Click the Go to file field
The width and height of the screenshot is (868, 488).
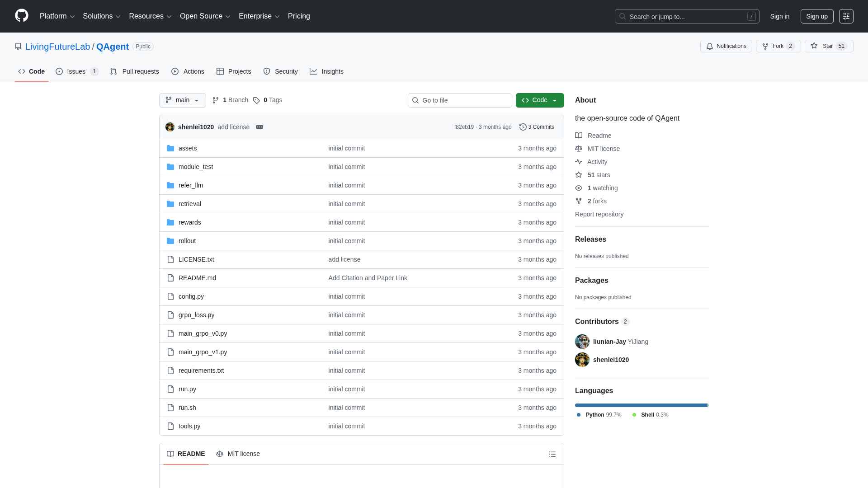coord(460,100)
